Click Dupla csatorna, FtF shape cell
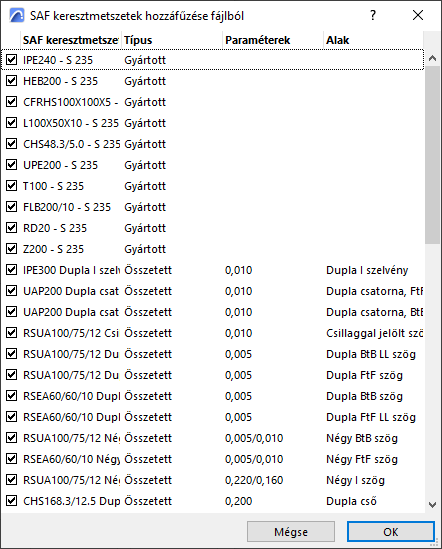 (x=374, y=291)
